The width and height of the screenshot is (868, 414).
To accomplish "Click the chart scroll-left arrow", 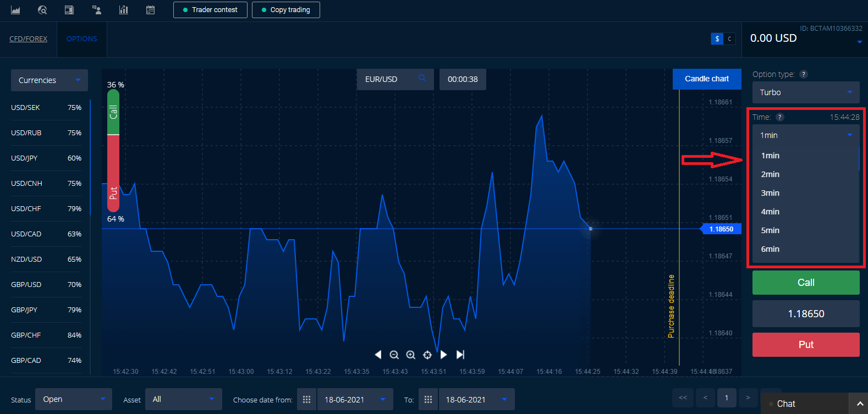I will (378, 355).
